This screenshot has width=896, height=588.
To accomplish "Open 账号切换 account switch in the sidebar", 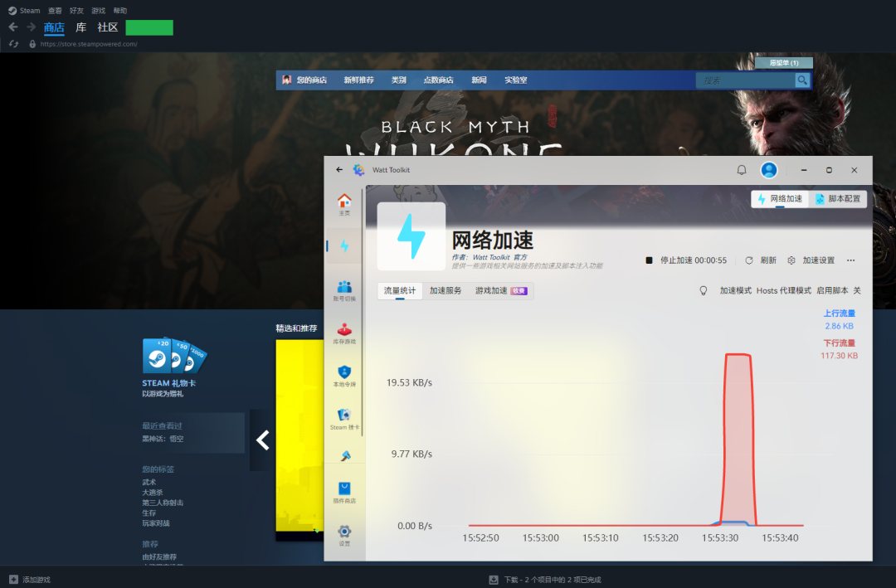I will [x=343, y=290].
